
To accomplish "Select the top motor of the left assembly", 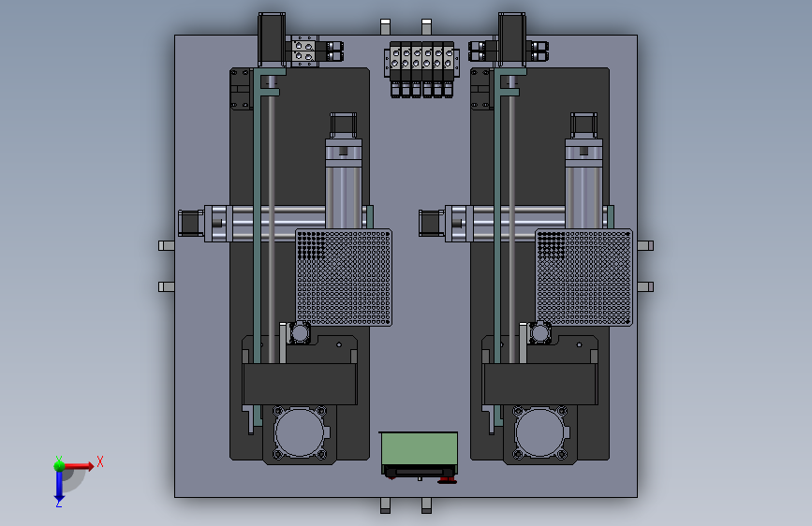I will click(272, 40).
